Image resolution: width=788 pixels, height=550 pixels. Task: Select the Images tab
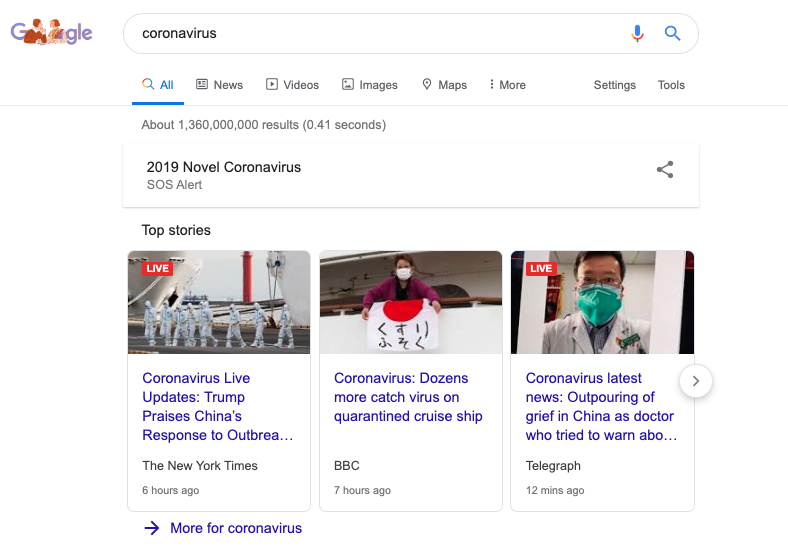coord(369,85)
